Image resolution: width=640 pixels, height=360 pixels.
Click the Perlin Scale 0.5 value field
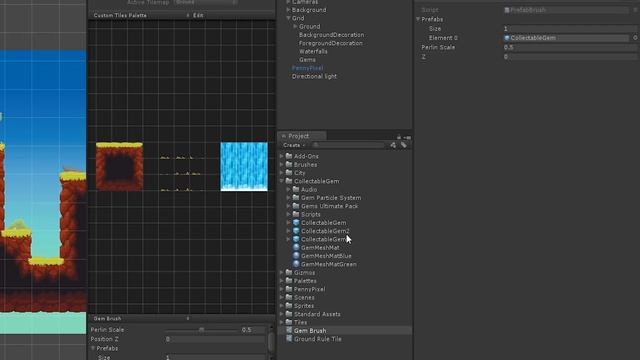pyautogui.click(x=253, y=330)
